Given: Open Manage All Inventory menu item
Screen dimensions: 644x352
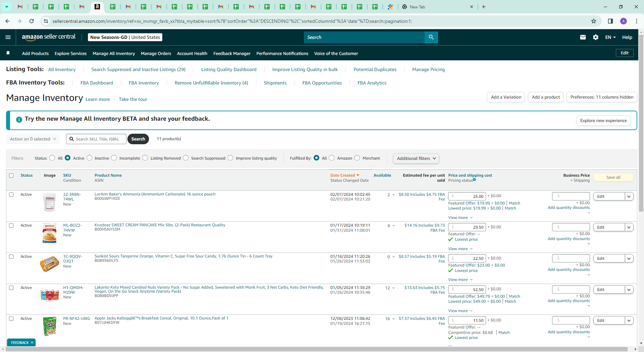Looking at the screenshot, I should click(114, 53).
